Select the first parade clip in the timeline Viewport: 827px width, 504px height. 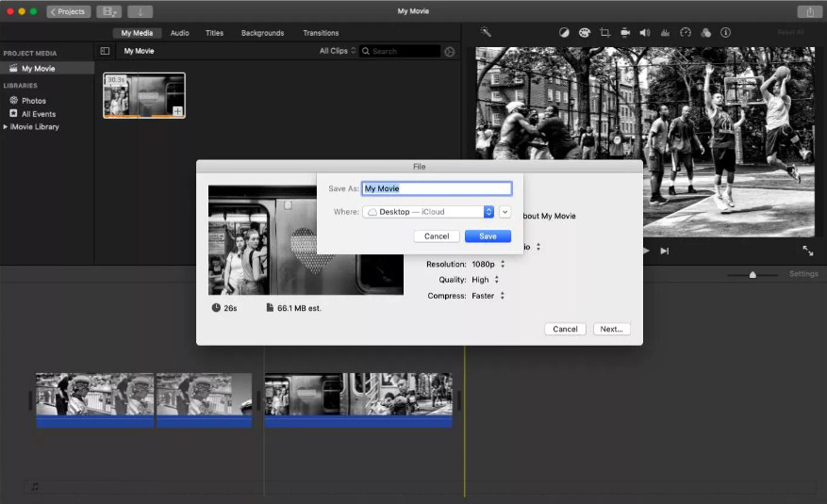coord(95,400)
